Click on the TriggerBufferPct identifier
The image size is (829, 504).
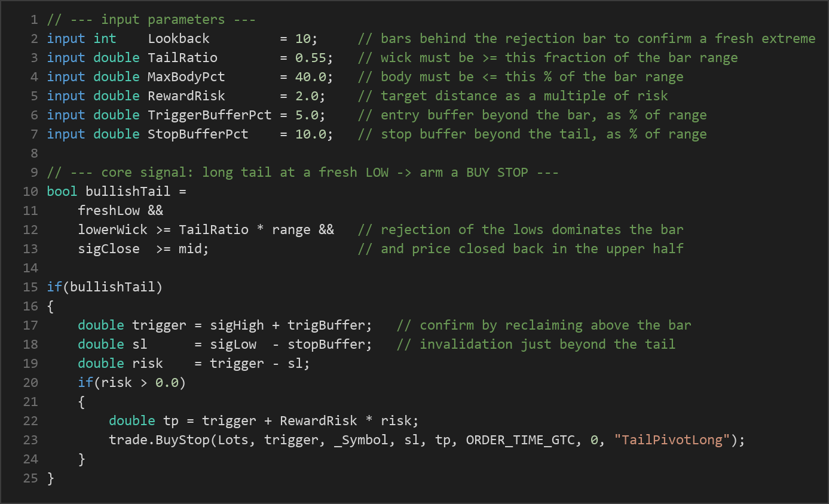click(x=210, y=115)
